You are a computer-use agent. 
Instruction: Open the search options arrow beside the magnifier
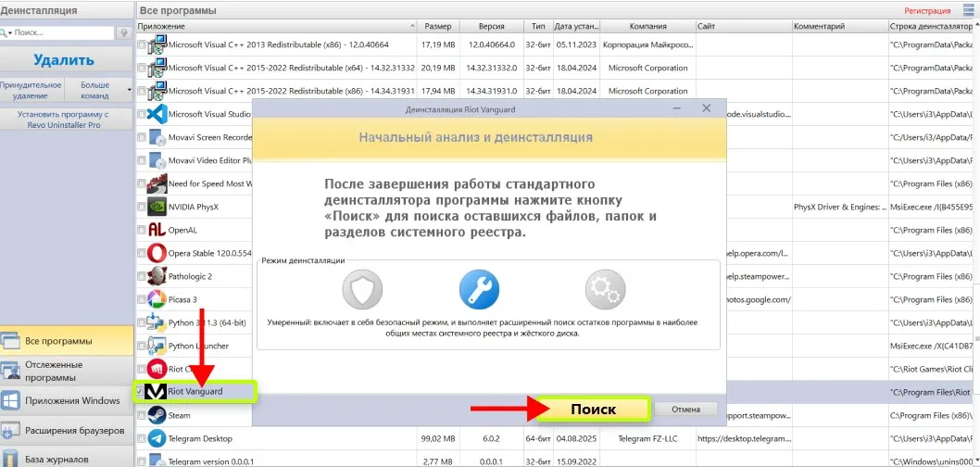[x=10, y=32]
